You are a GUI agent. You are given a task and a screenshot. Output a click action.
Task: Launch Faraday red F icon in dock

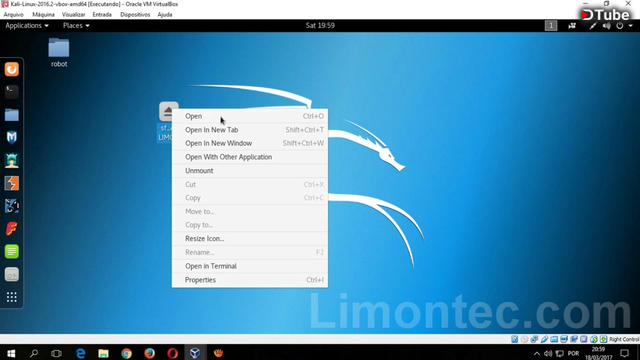[x=12, y=229]
